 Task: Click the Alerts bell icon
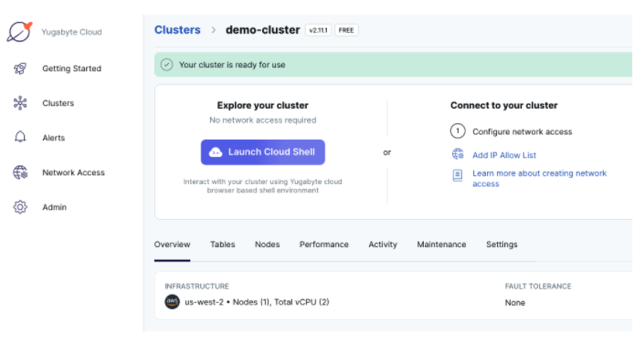pos(20,138)
